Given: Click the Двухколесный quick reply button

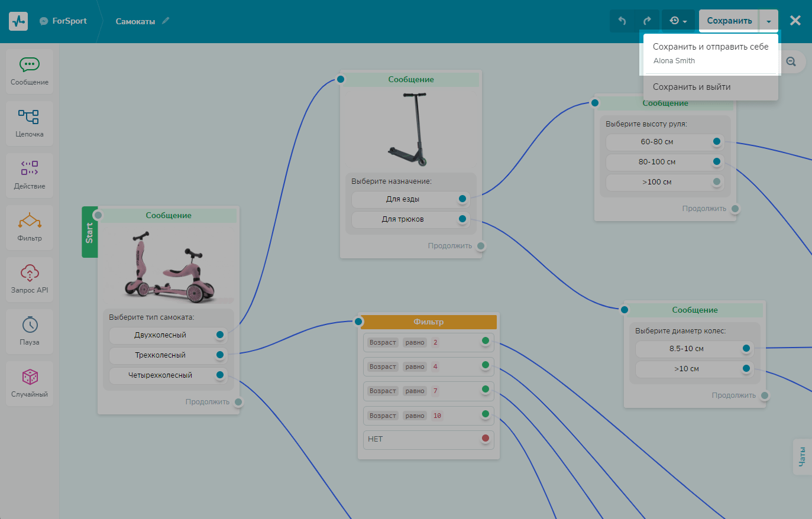Looking at the screenshot, I should point(160,335).
